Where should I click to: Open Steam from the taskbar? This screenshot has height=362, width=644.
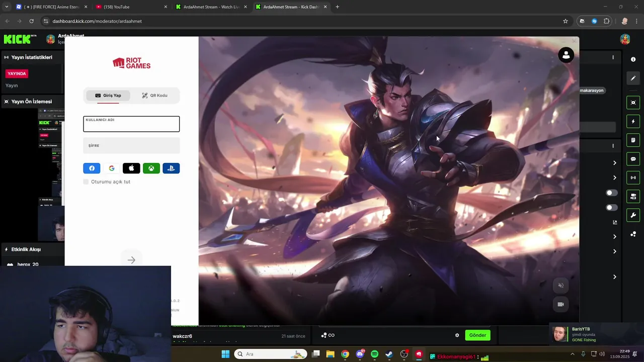[x=389, y=354]
